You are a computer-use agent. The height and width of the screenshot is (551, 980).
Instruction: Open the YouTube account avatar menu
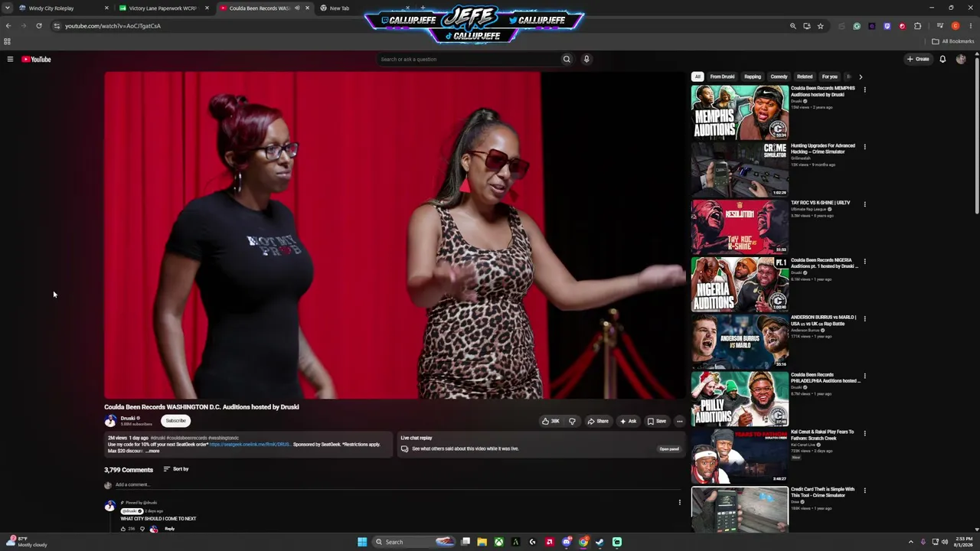coord(961,59)
